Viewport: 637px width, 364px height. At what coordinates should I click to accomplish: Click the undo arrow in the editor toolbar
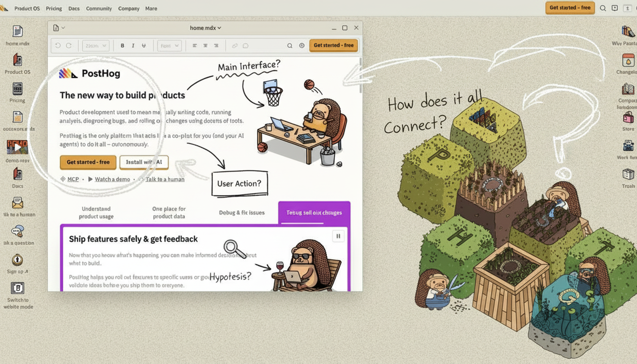pyautogui.click(x=58, y=45)
